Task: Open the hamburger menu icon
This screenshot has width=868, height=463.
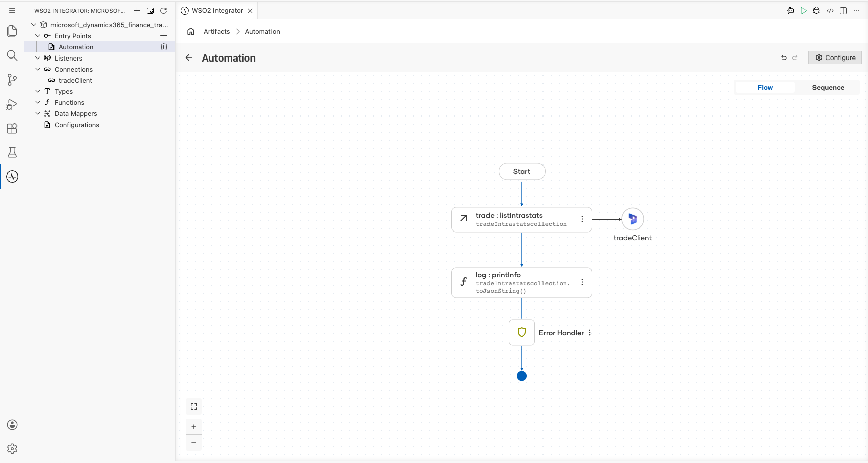Action: 12,10
